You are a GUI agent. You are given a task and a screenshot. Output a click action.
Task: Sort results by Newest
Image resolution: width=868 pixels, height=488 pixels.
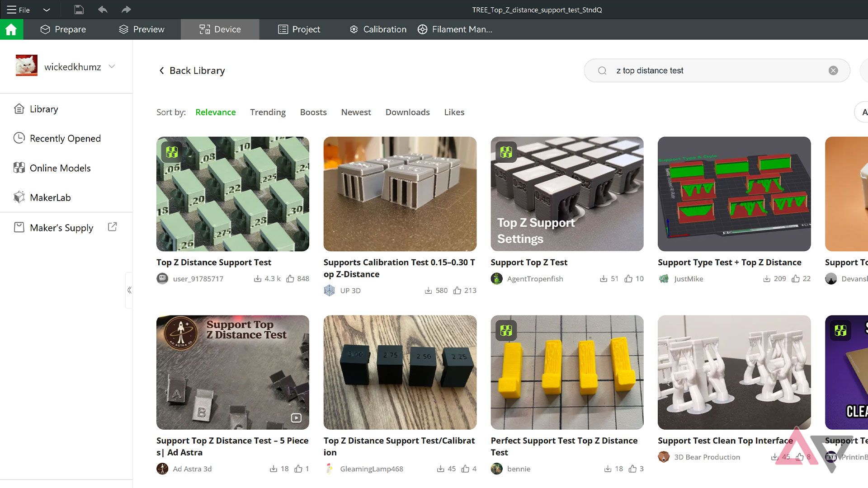[356, 112]
